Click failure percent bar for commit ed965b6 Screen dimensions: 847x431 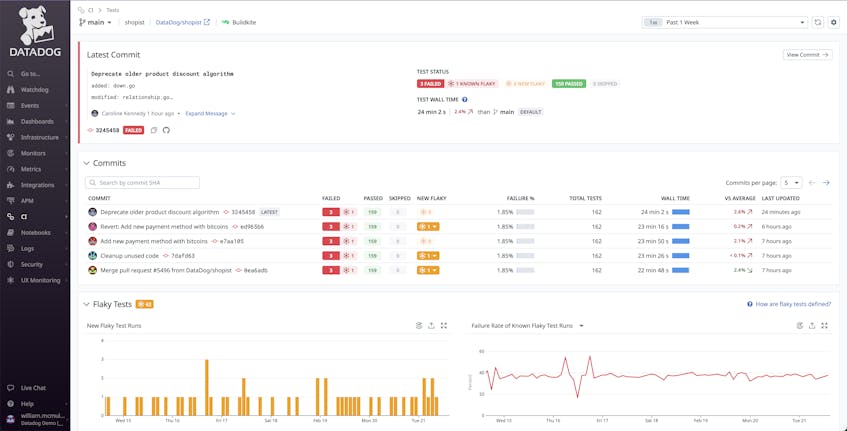point(525,227)
